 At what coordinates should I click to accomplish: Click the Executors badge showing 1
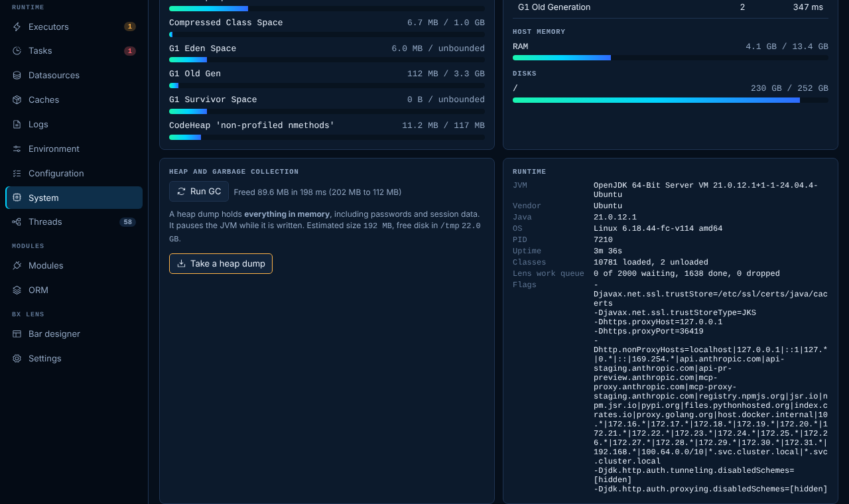[x=130, y=27]
